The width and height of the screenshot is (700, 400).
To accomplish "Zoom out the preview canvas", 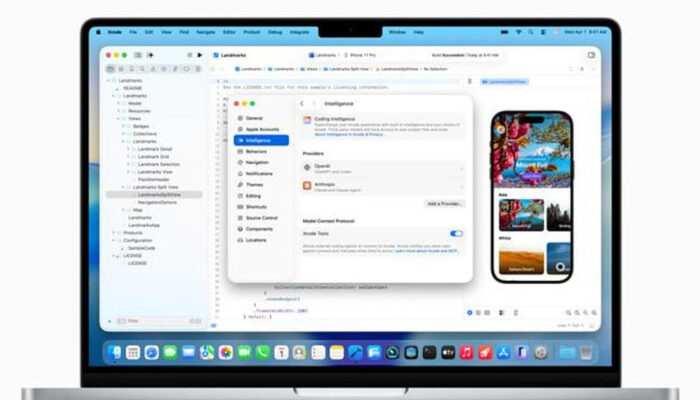I will point(568,312).
